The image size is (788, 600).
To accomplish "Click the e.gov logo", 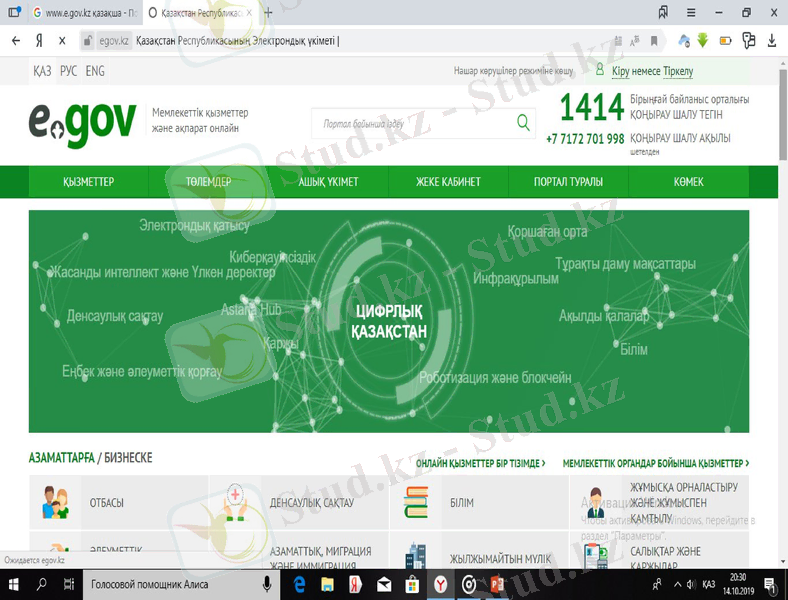I will (82, 122).
